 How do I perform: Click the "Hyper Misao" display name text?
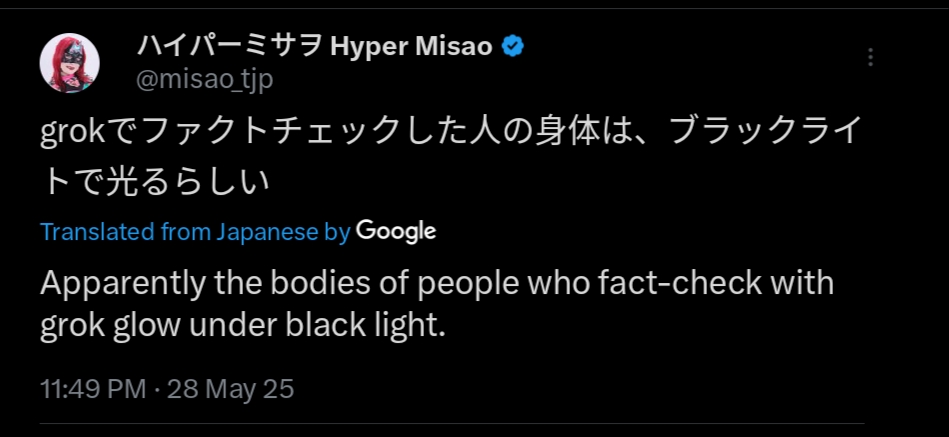click(x=410, y=47)
